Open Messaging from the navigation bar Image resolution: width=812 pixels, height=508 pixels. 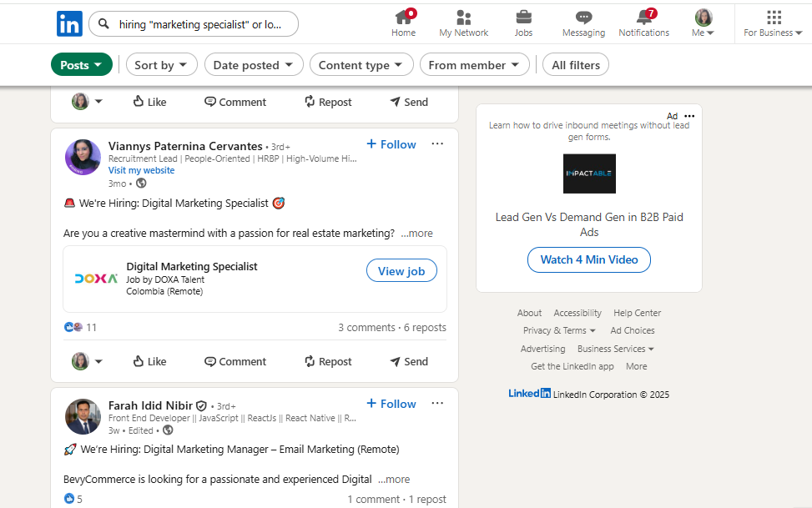tap(583, 23)
